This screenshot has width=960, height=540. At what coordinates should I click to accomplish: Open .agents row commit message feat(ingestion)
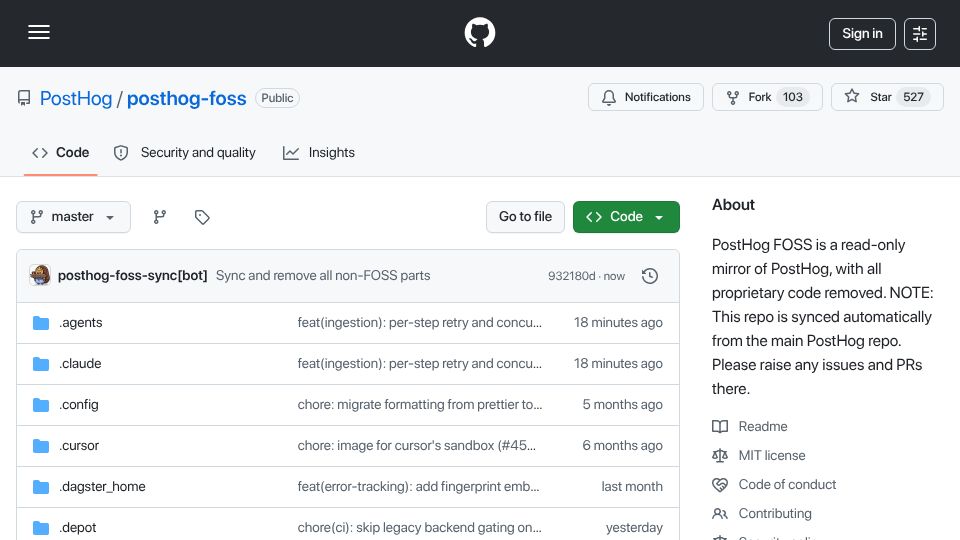click(x=419, y=323)
